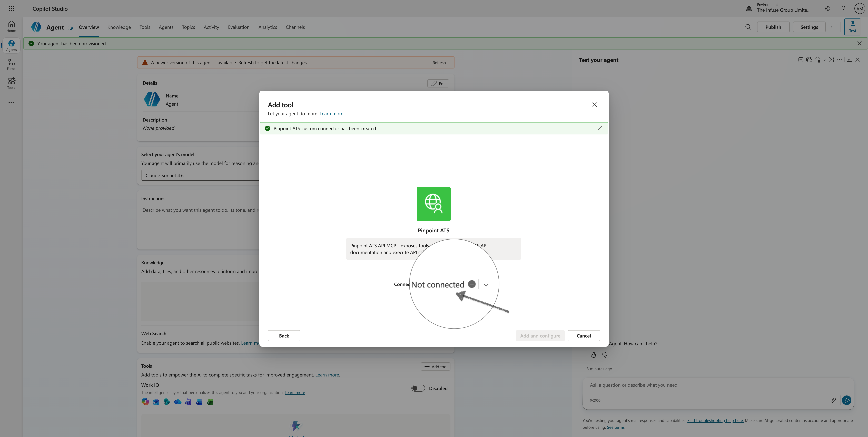Send the test chat message
Viewport: 868px width, 437px height.
[x=846, y=400]
